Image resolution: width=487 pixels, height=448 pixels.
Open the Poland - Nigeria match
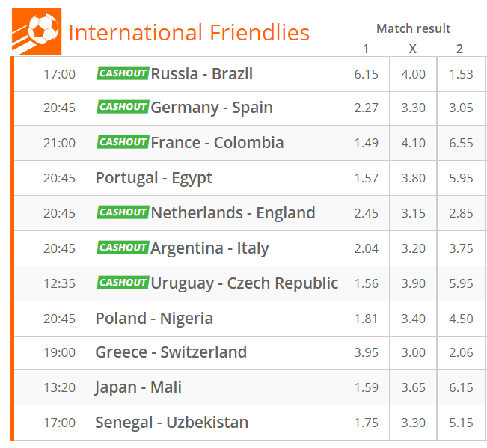pyautogui.click(x=154, y=319)
